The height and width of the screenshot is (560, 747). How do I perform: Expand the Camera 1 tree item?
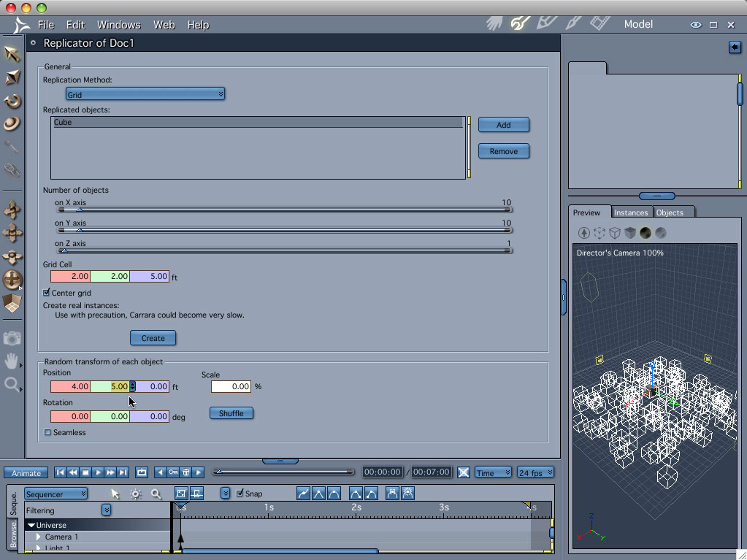(39, 537)
